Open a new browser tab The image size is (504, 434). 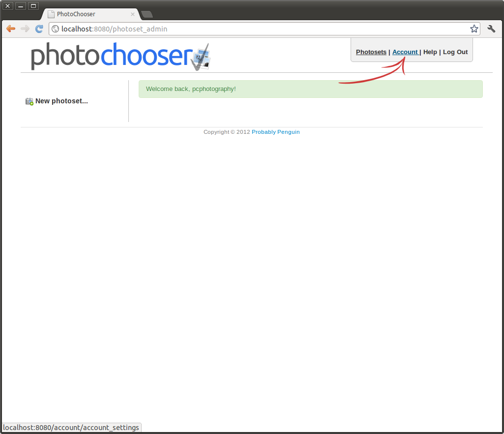coord(147,14)
